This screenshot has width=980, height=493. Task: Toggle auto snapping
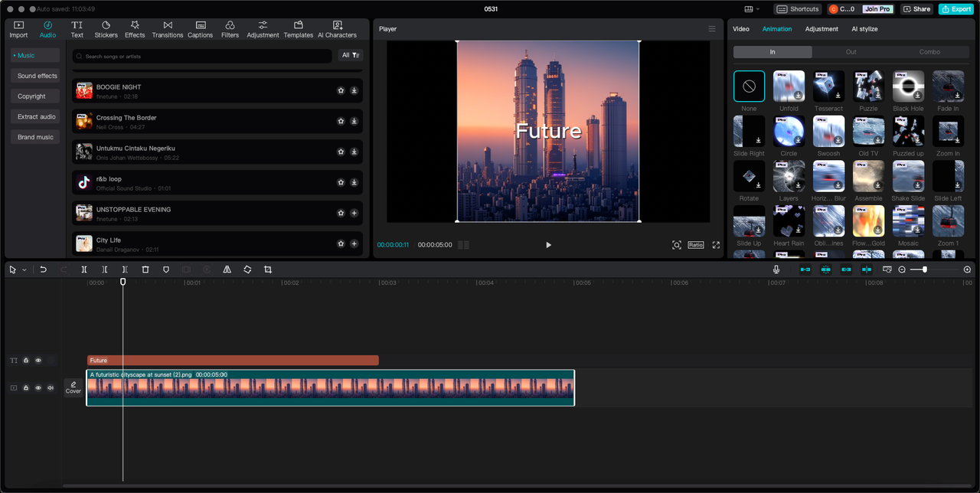[825, 269]
